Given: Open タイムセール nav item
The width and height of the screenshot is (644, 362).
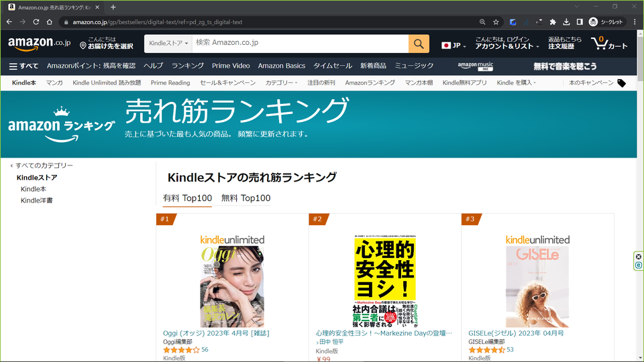Looking at the screenshot, I should coord(333,66).
